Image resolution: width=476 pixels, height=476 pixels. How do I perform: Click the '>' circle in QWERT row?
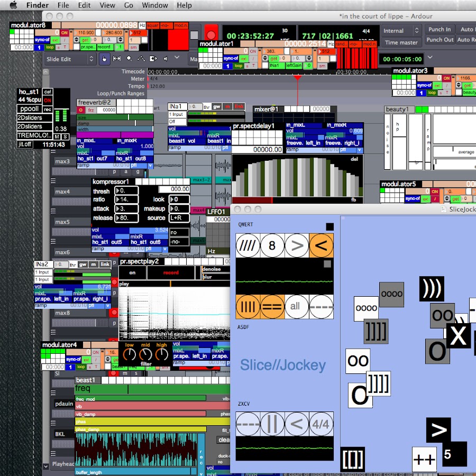[297, 245]
